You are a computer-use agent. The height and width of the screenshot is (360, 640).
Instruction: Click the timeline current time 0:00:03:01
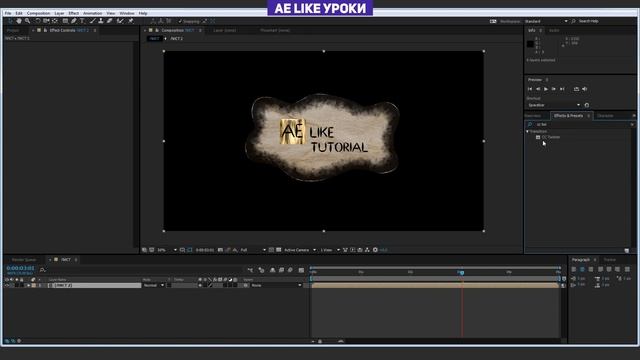click(x=20, y=268)
